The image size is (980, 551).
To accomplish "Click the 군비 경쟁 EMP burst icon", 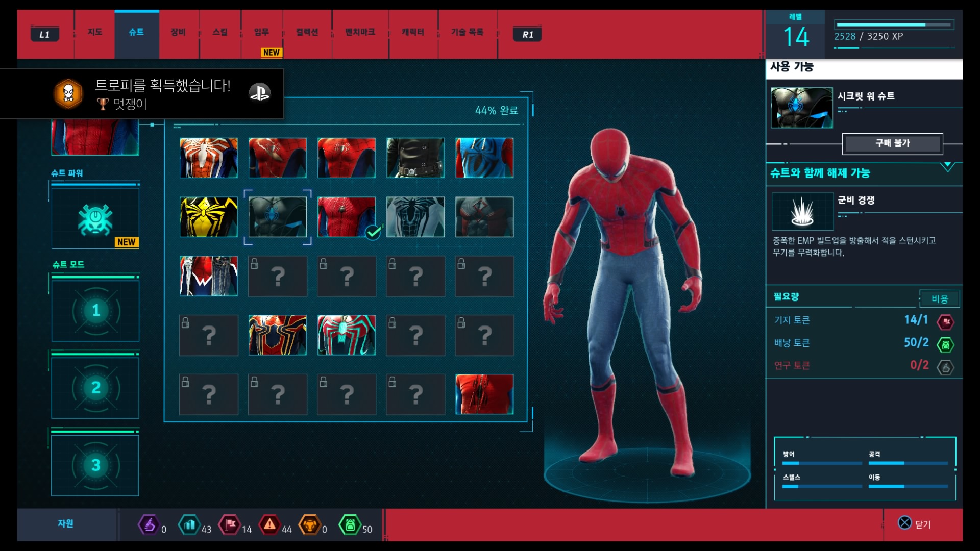I will (x=802, y=212).
